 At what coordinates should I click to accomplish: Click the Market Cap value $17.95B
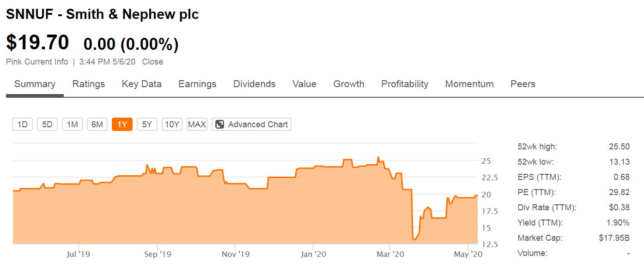614,238
